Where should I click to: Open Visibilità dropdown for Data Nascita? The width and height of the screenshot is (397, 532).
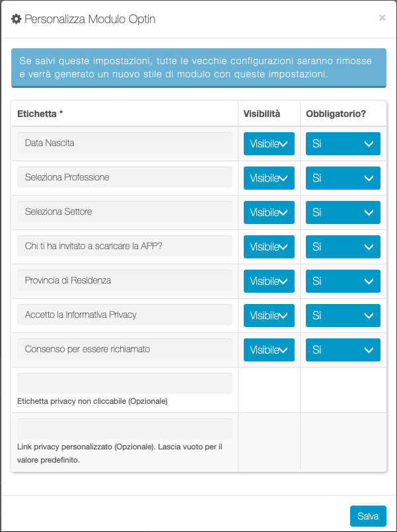click(x=269, y=143)
